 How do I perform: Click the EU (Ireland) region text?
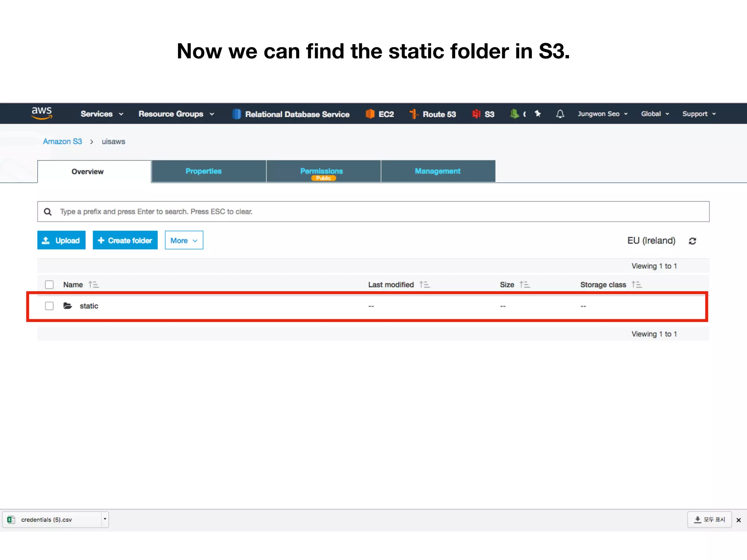[651, 241]
